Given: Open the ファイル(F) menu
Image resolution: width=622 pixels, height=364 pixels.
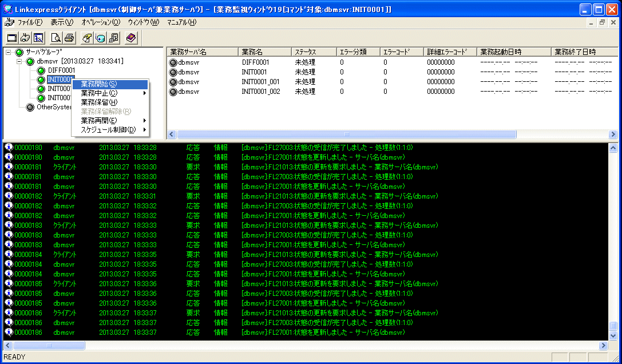Looking at the screenshot, I should [30, 22].
